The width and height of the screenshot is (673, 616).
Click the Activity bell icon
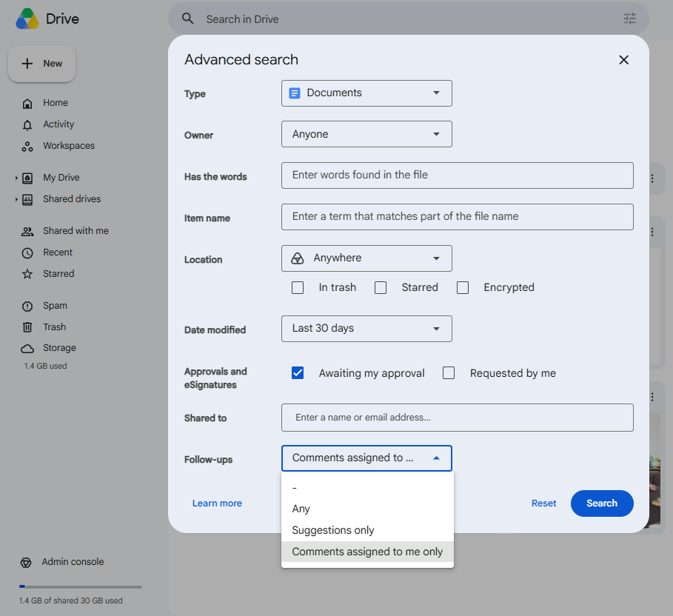(27, 125)
